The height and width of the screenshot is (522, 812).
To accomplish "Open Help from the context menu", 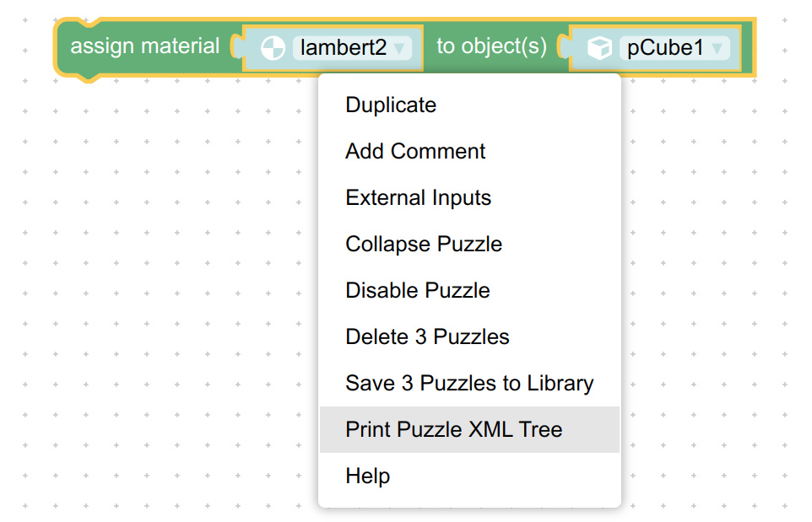I will click(367, 476).
